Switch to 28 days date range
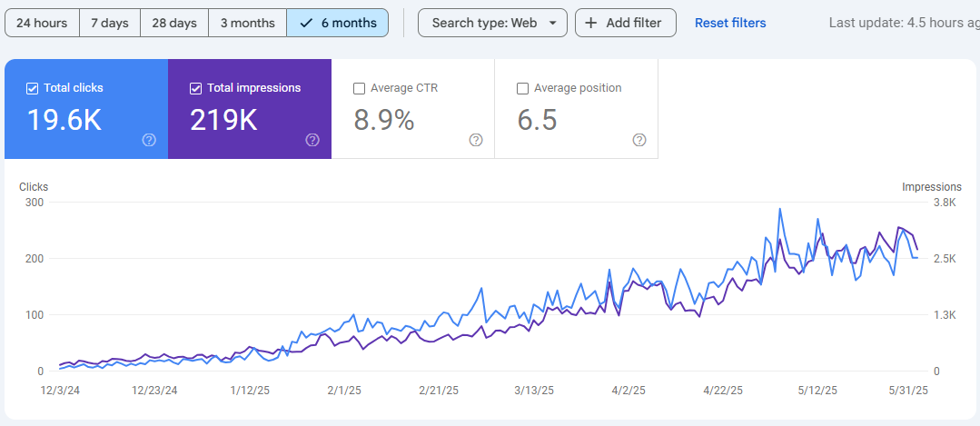The width and height of the screenshot is (980, 426). click(174, 23)
